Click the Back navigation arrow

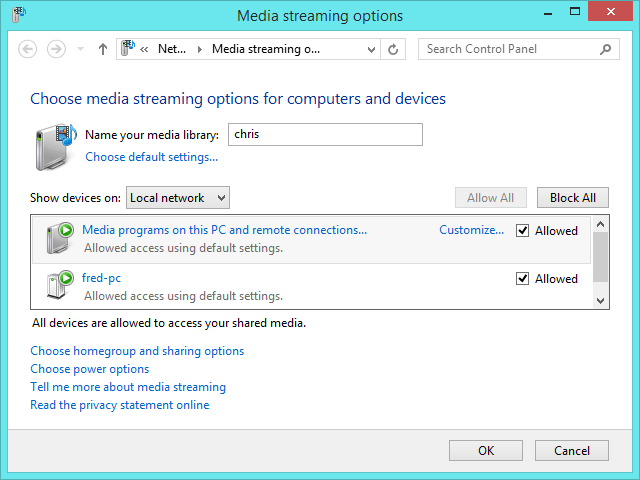28,49
